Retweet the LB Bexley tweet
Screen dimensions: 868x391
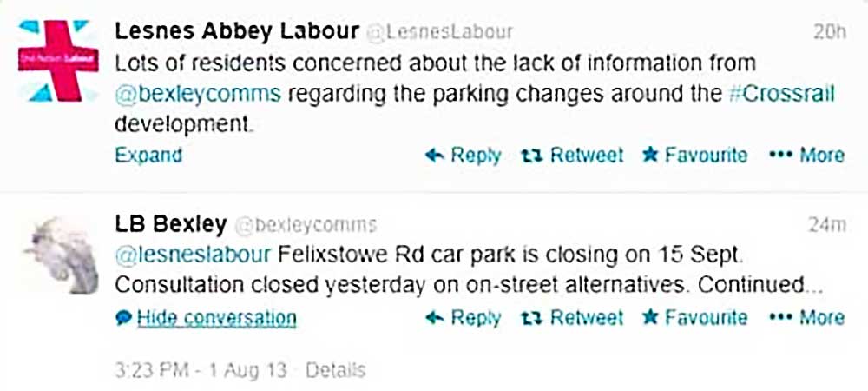(572, 318)
